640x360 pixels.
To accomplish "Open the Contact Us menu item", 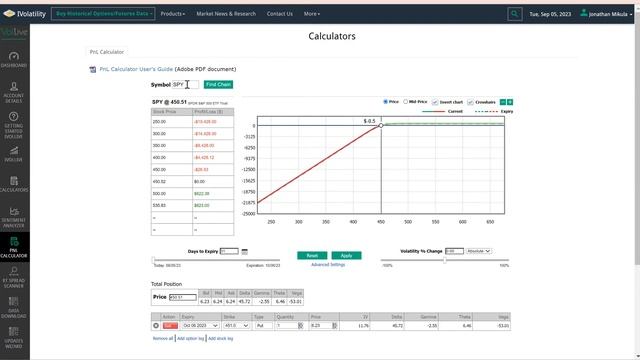I will click(280, 14).
